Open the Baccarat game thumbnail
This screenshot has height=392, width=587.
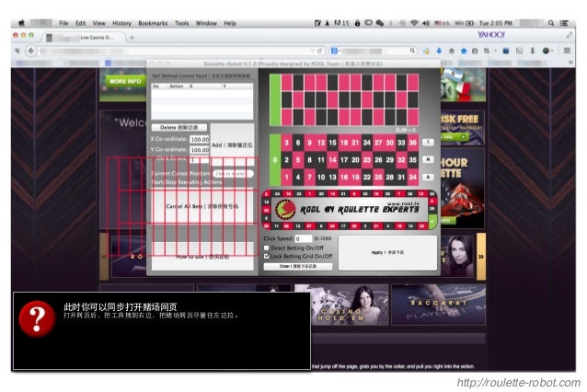pyautogui.click(x=438, y=305)
